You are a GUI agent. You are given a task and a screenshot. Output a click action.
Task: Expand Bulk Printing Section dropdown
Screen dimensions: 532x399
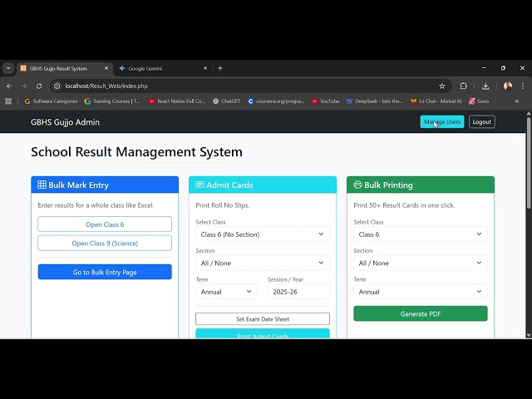(x=421, y=263)
